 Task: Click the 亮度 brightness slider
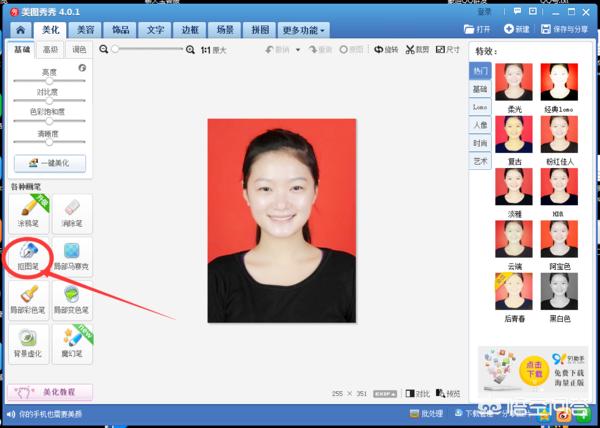[x=49, y=81]
